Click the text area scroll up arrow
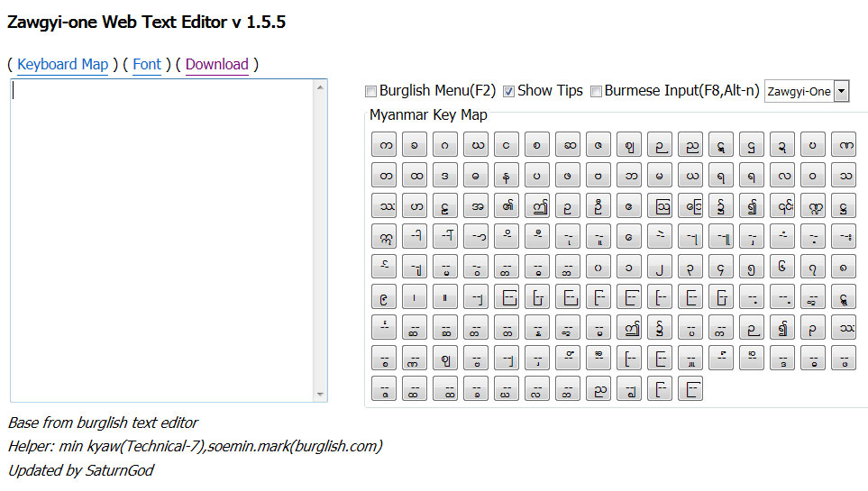 click(321, 87)
